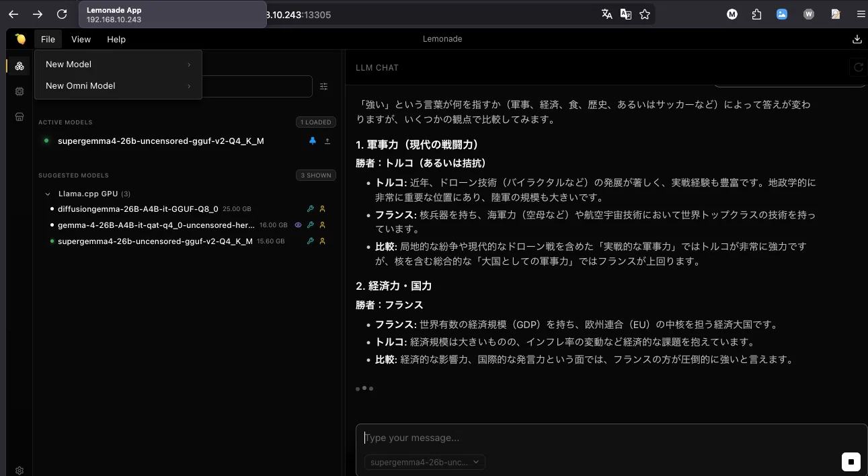The width and height of the screenshot is (868, 476).
Task: Collapse the Llama.cpp GPU group
Action: click(x=48, y=194)
